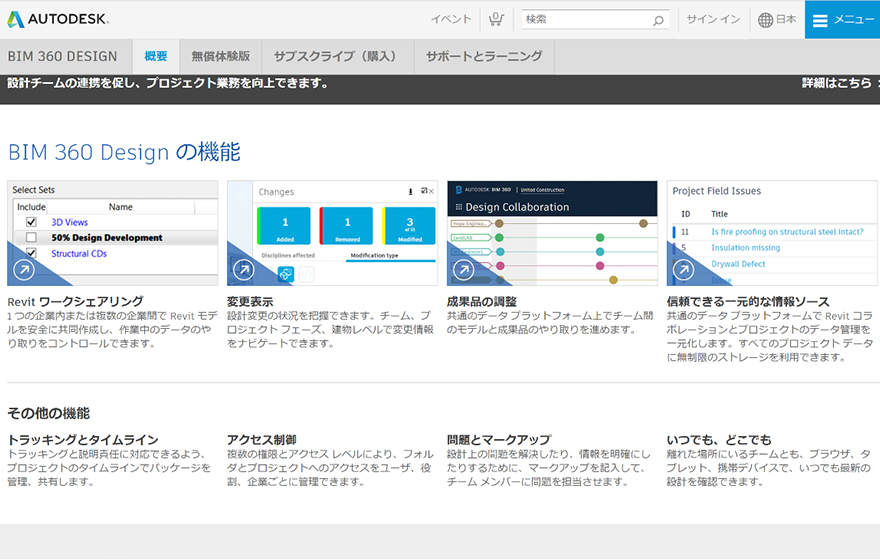Image resolution: width=880 pixels, height=560 pixels.
Task: Click the Revit ワークシェアリング heading
Action: pos(75,301)
